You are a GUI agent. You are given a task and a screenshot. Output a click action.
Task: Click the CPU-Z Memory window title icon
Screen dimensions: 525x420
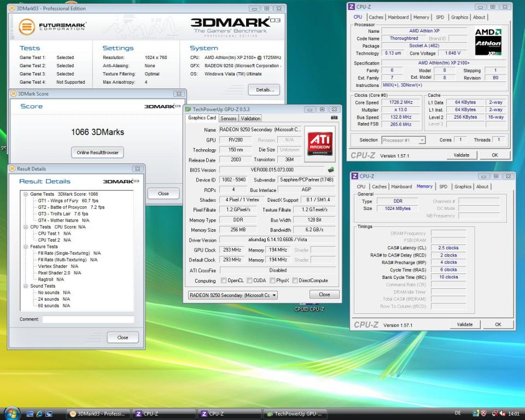click(x=354, y=176)
